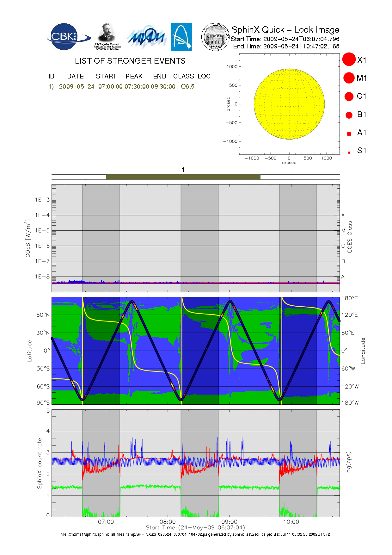Viewport: 392px width, 555px height.
Task: Click the Q6.5 class value
Action: [x=187, y=87]
